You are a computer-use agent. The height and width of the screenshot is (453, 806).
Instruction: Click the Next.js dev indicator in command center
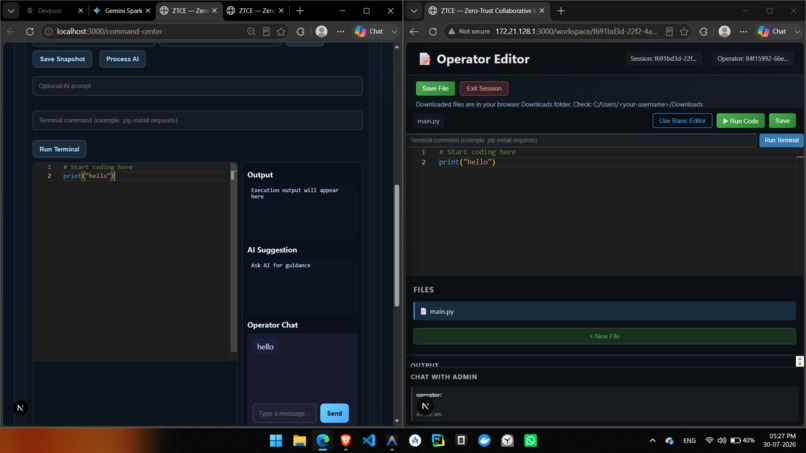click(20, 408)
